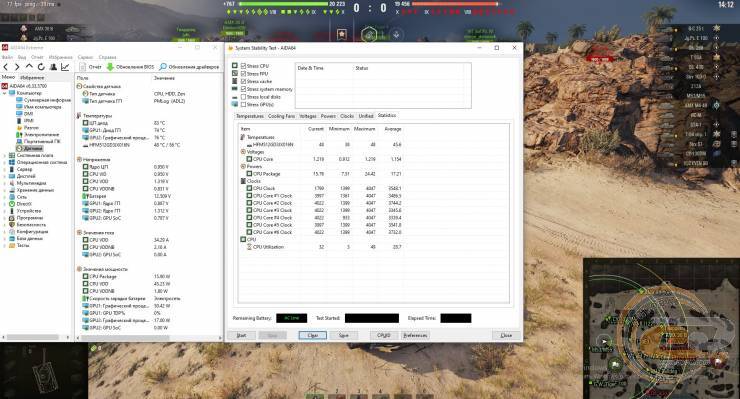This screenshot has height=399, width=740.
Task: Switch to the Cooling Fans tab
Action: point(281,116)
